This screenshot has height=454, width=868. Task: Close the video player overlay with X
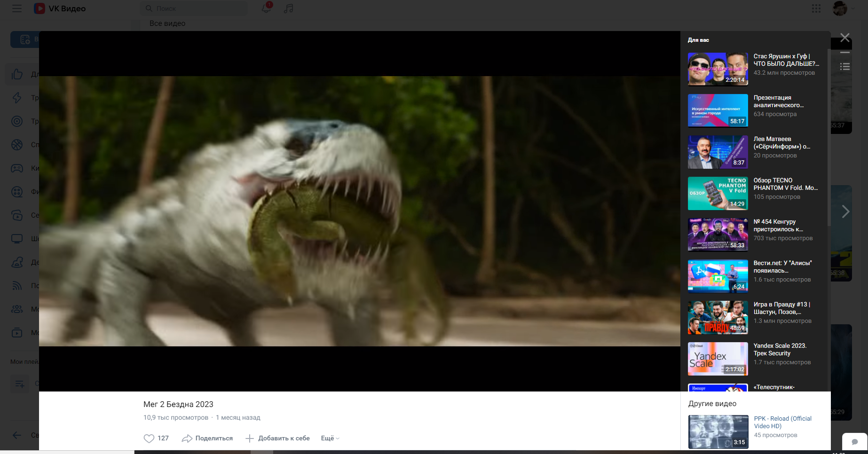(x=845, y=38)
